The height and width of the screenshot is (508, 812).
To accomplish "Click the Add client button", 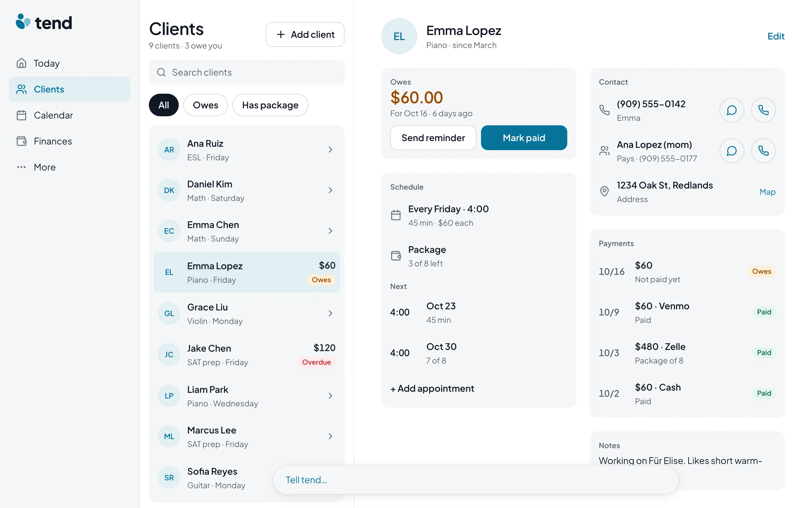I will (x=305, y=34).
